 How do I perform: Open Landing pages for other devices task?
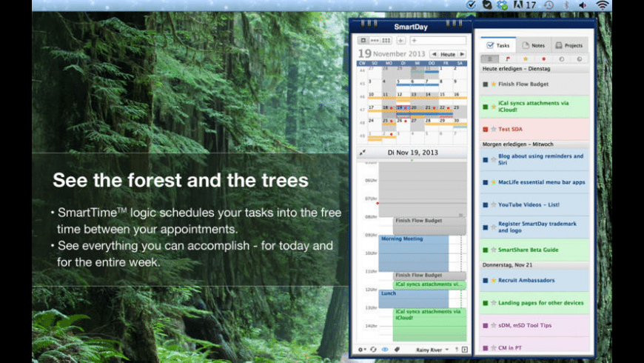pyautogui.click(x=540, y=303)
